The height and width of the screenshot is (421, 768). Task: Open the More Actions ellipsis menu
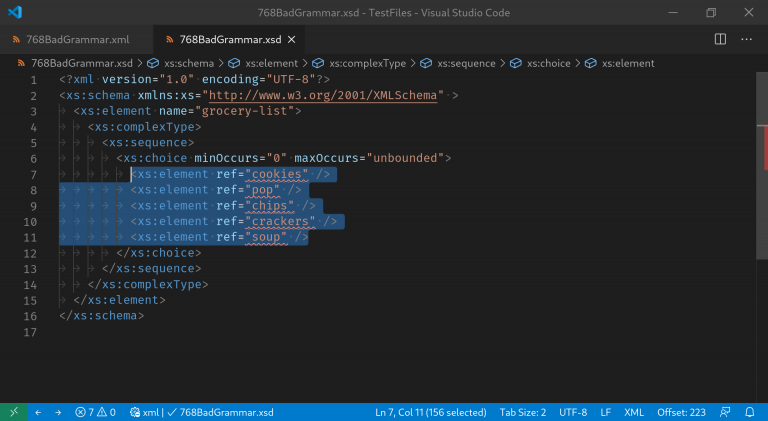pyautogui.click(x=746, y=39)
